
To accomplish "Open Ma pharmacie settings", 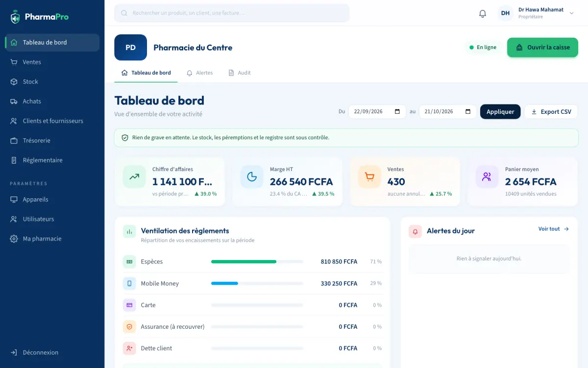I will point(52,238).
